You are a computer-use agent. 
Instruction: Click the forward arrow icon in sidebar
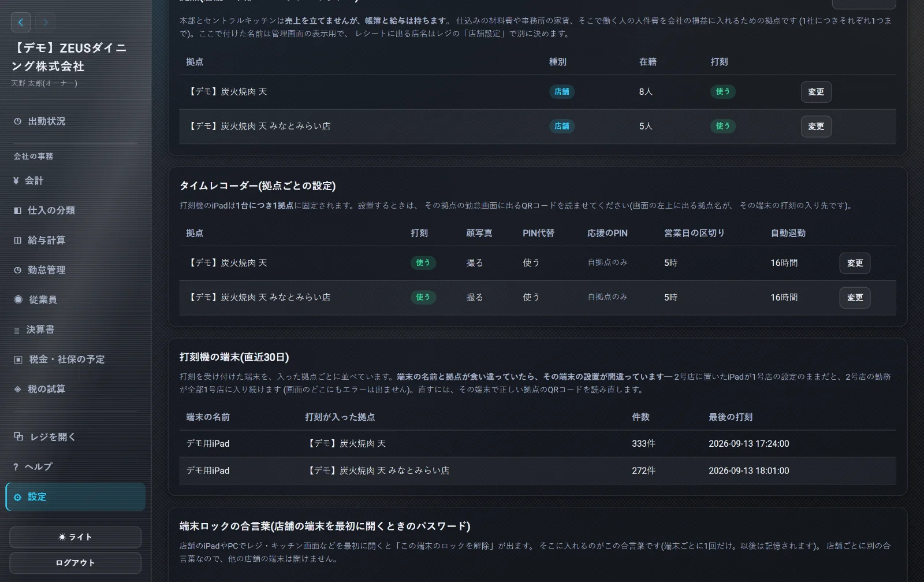[x=45, y=23]
